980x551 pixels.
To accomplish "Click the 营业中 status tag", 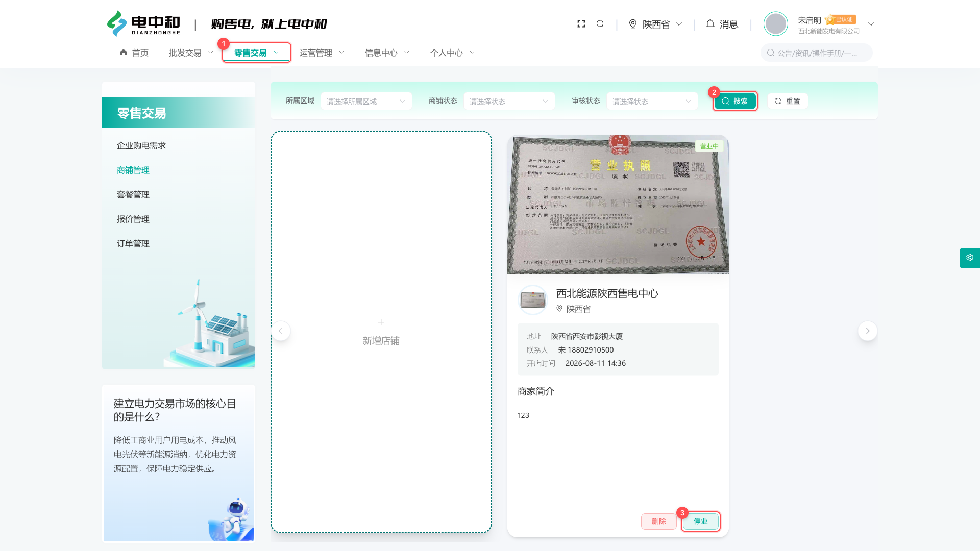I will [x=709, y=146].
